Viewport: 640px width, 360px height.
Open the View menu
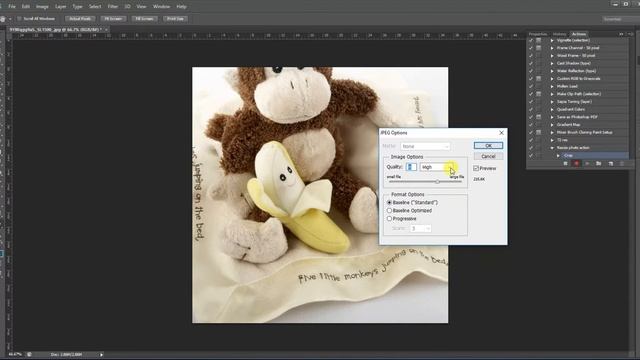click(x=141, y=7)
